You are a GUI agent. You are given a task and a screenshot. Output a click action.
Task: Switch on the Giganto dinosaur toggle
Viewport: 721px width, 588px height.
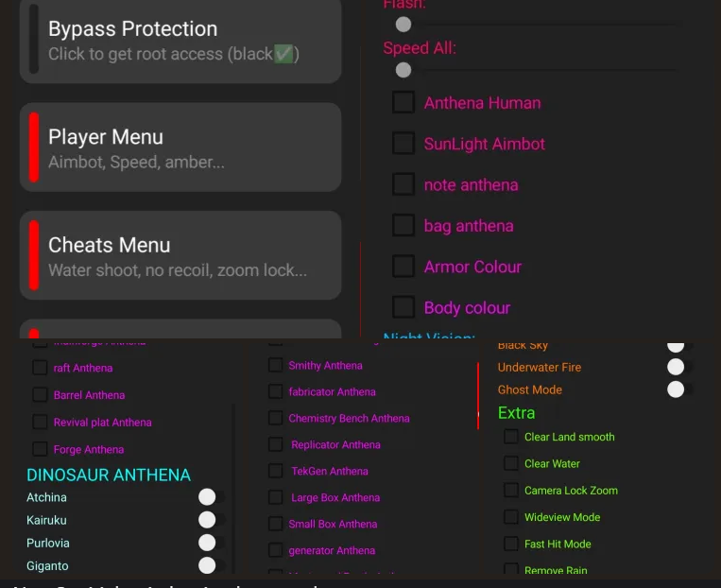tap(207, 565)
